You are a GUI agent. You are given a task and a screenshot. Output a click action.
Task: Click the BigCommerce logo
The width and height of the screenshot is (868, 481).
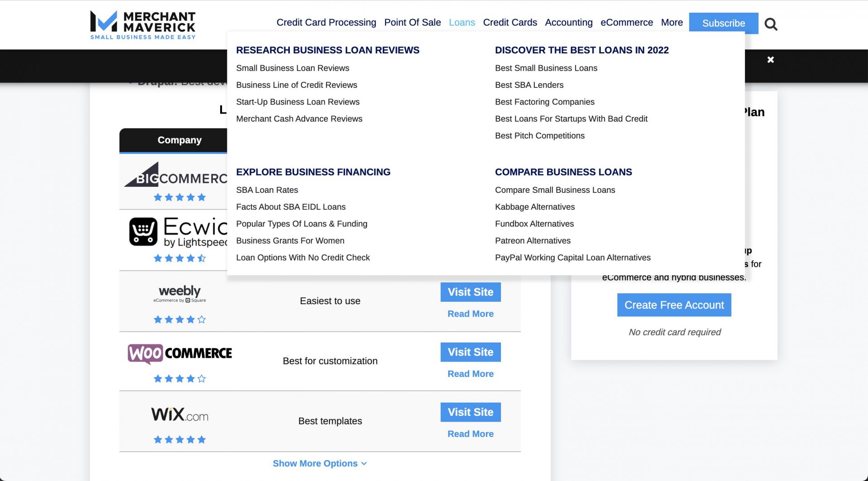(175, 175)
